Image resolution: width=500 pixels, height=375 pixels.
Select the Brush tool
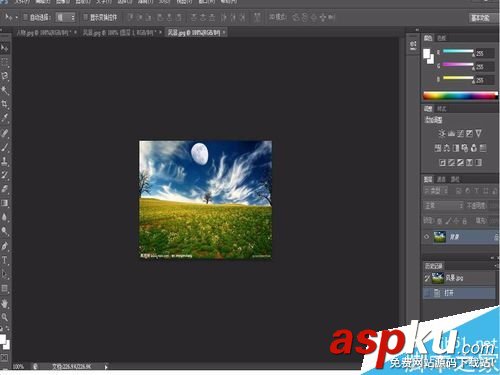point(4,147)
